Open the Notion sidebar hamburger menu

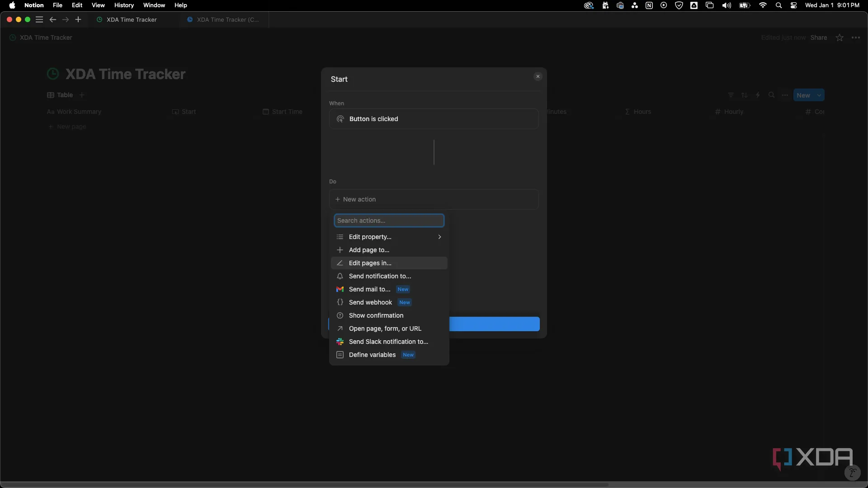[39, 19]
